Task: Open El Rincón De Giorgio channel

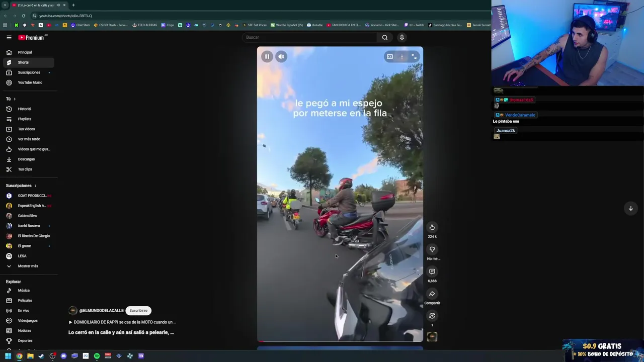Action: pos(28,236)
